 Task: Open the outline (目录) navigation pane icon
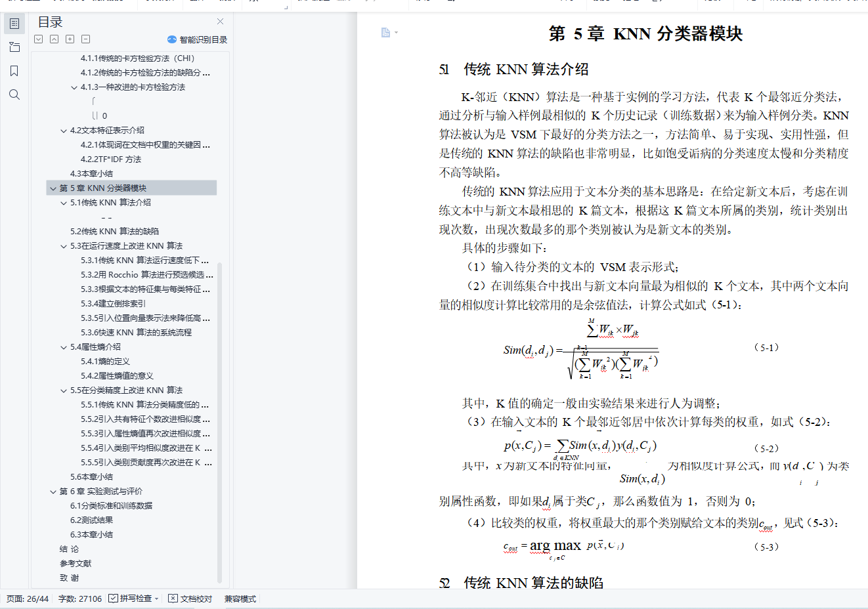(14, 24)
